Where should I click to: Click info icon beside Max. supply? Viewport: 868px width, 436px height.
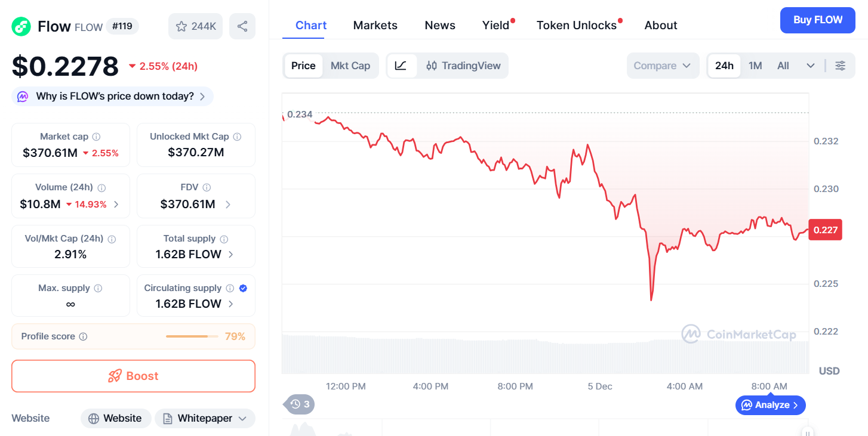tap(98, 288)
